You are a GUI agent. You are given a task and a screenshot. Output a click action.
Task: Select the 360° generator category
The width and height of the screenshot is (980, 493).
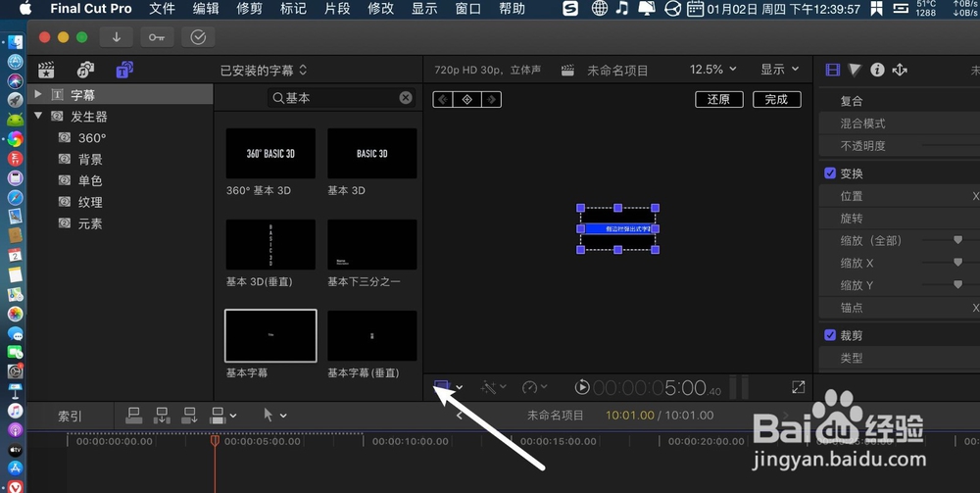(x=92, y=138)
